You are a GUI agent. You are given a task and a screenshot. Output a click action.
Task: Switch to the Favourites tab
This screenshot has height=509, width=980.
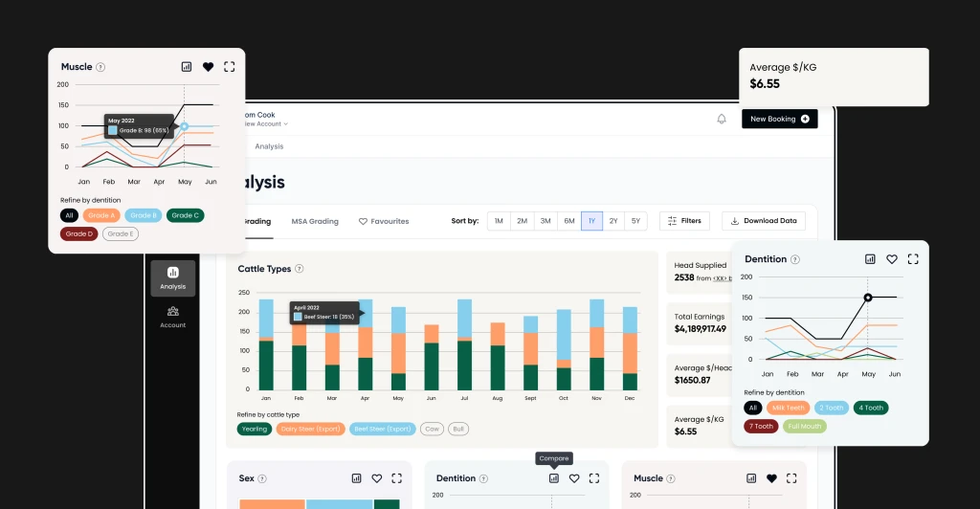click(384, 221)
